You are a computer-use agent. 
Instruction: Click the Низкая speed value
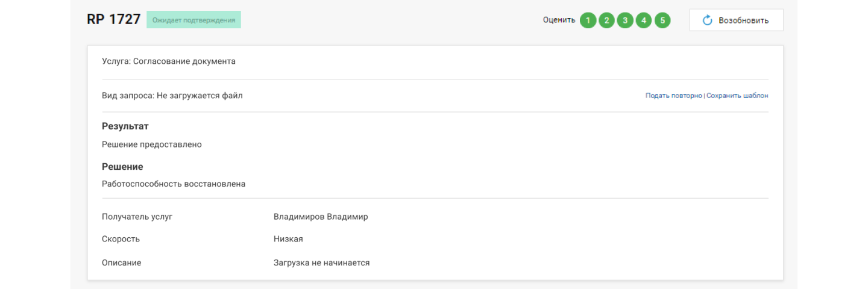(288, 239)
